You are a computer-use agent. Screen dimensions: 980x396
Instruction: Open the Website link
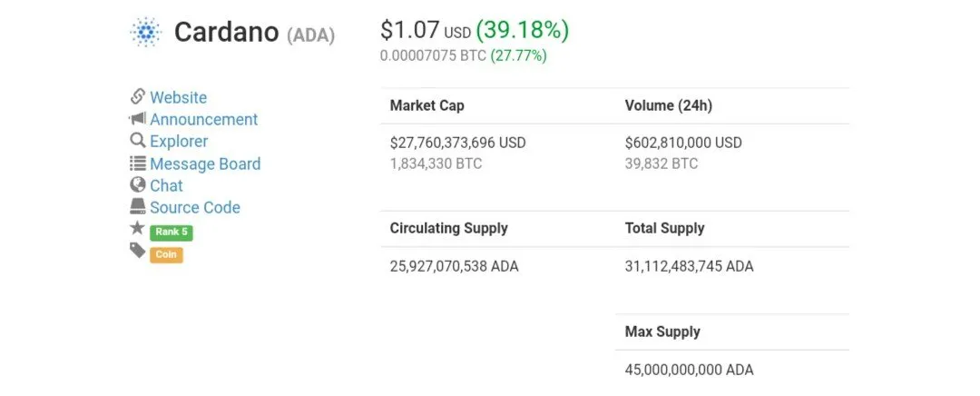coord(178,97)
